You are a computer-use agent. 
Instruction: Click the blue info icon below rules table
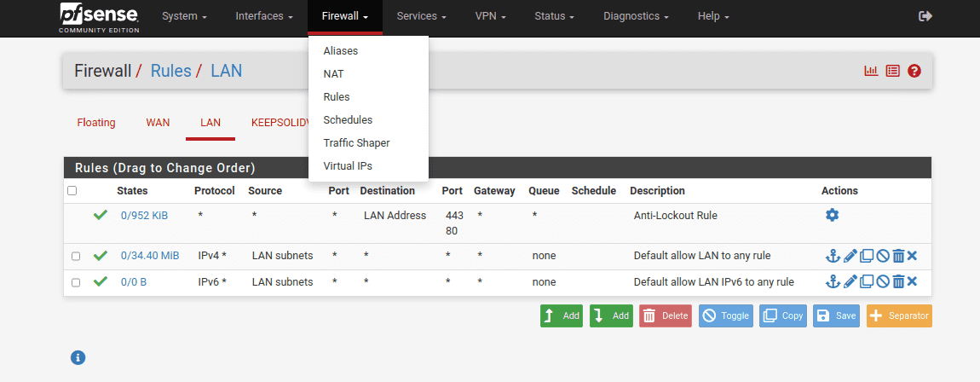[78, 357]
